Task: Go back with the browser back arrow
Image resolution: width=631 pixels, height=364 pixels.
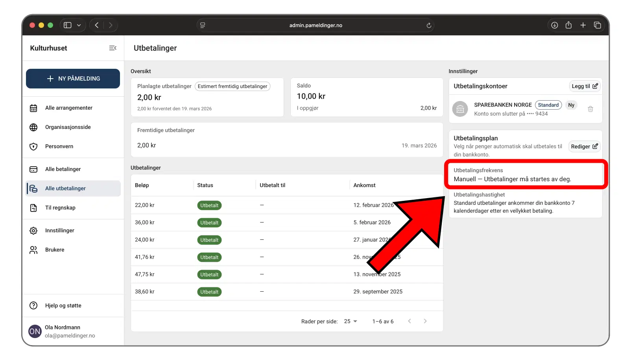Action: click(x=97, y=25)
